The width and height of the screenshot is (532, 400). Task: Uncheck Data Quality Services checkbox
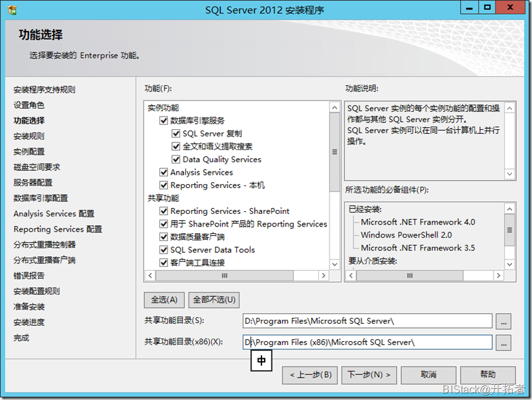[176, 159]
